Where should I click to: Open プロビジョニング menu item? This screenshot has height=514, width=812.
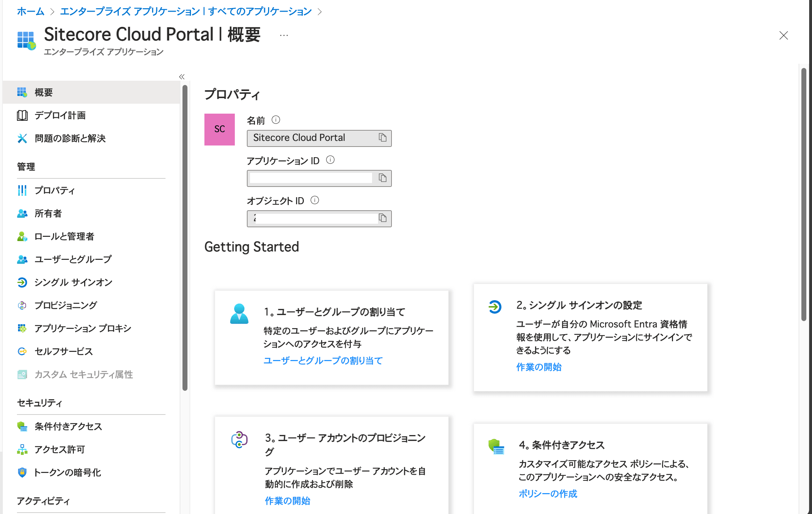tap(65, 305)
